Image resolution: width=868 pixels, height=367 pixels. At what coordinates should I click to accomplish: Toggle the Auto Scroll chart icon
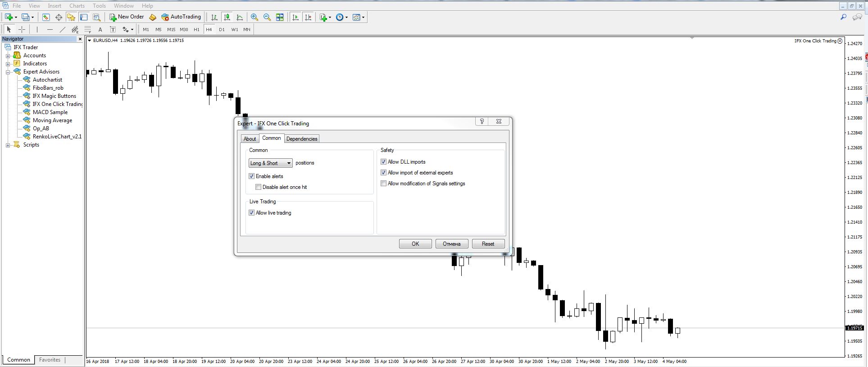295,17
